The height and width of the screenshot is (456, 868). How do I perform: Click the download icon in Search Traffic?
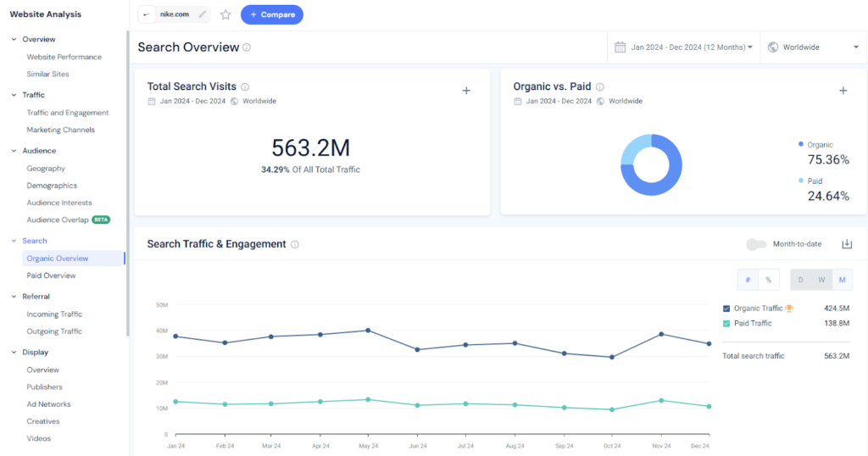tap(846, 244)
